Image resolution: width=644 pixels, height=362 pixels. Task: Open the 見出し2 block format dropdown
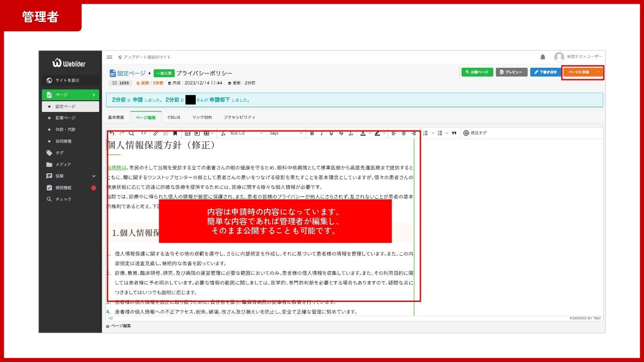pyautogui.click(x=246, y=133)
